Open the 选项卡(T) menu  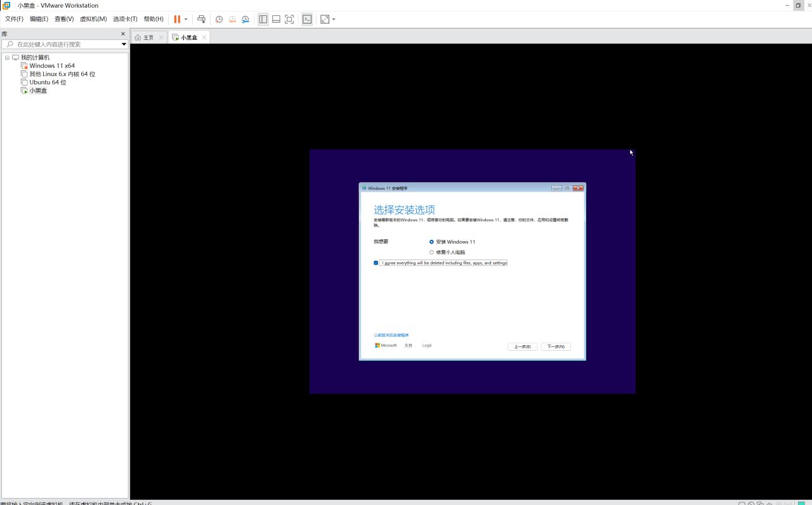(x=125, y=19)
